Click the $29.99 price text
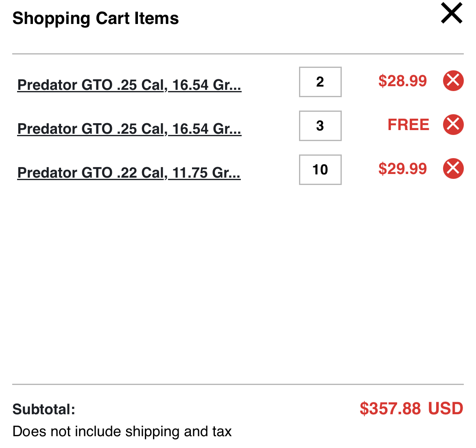The height and width of the screenshot is (448, 476). coord(402,169)
